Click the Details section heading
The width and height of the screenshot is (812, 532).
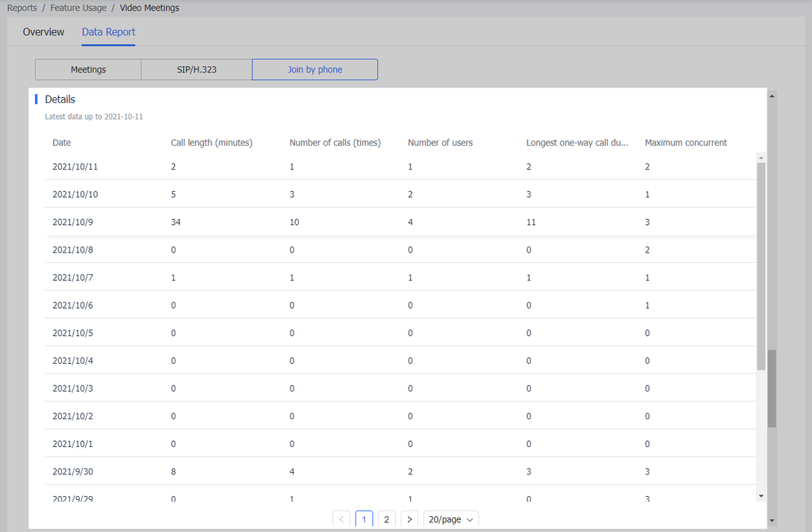(x=60, y=99)
